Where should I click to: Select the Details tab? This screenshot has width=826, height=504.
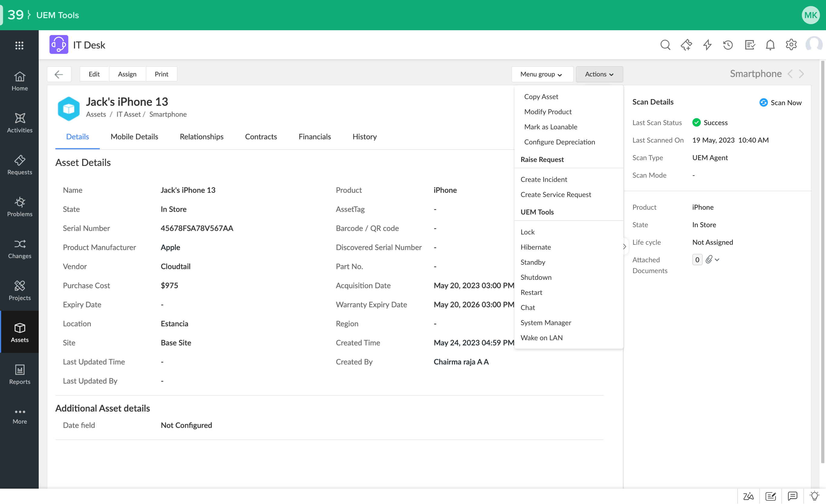(x=77, y=137)
